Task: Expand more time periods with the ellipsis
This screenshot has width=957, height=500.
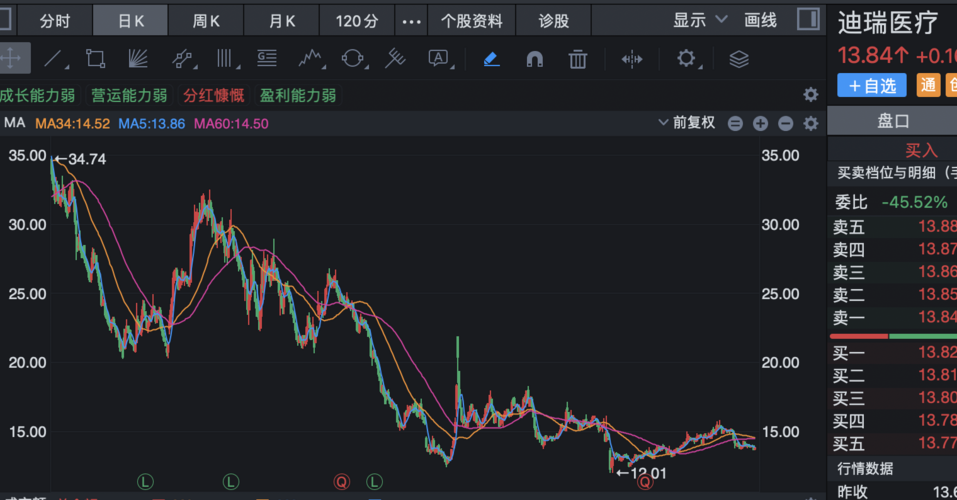Action: coord(410,20)
